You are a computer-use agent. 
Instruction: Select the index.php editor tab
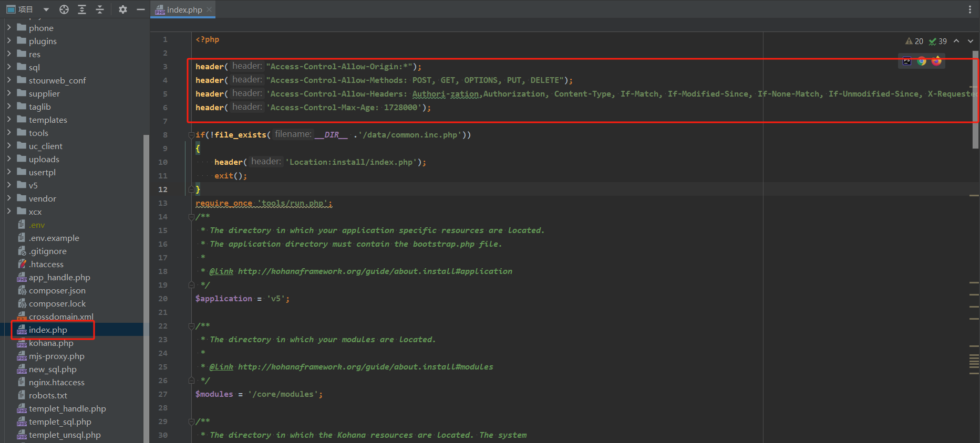click(x=184, y=9)
